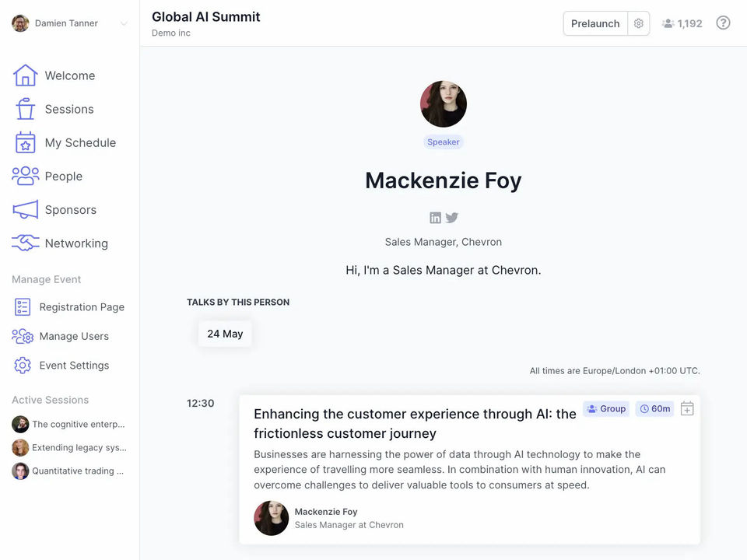
Task: Open event settings gear beside Prelaunch
Action: coord(639,23)
